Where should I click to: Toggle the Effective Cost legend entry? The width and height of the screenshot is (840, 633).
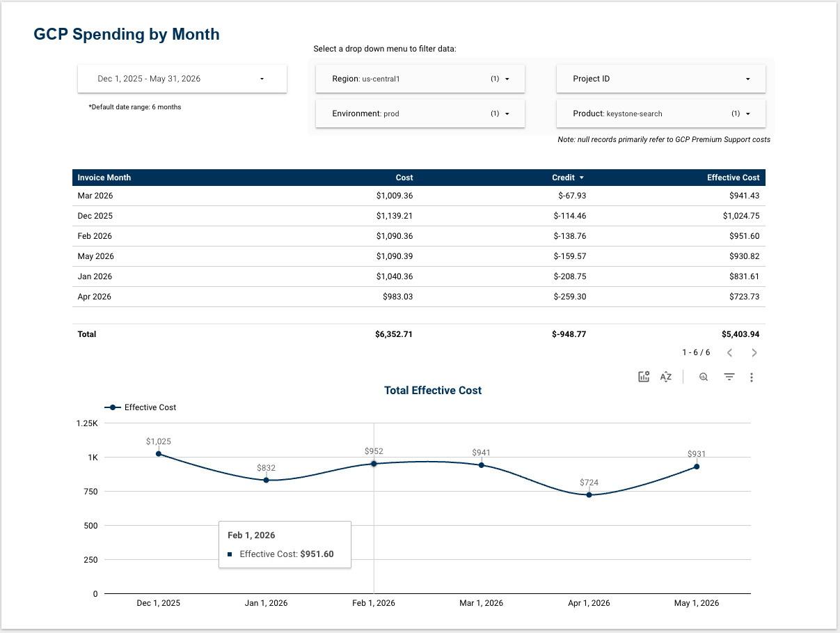click(141, 407)
